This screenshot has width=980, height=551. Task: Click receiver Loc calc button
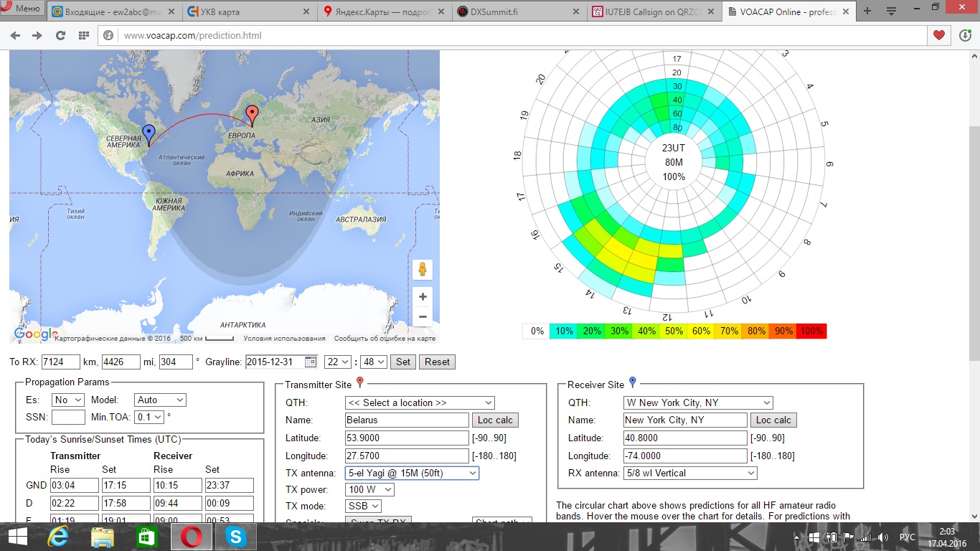tap(773, 420)
